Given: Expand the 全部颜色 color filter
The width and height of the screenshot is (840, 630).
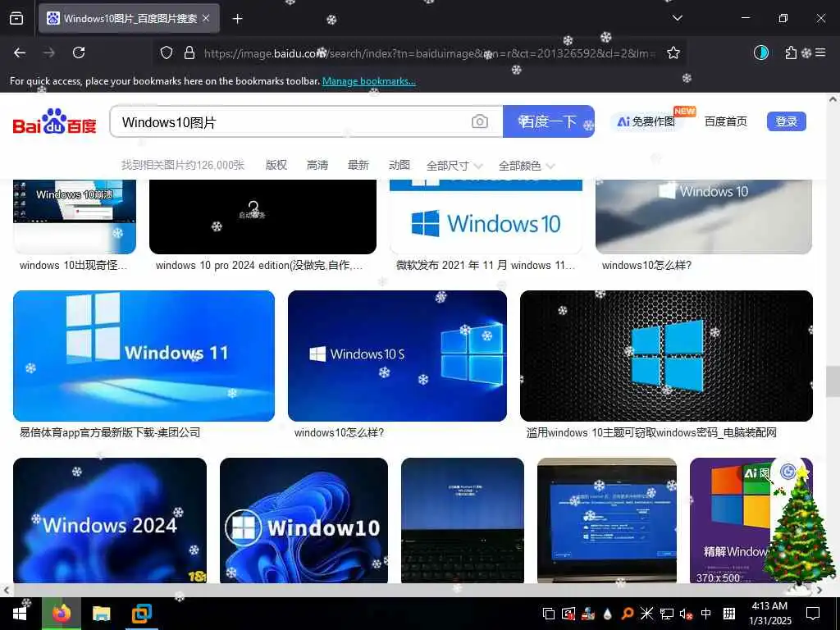Looking at the screenshot, I should pyautogui.click(x=526, y=166).
